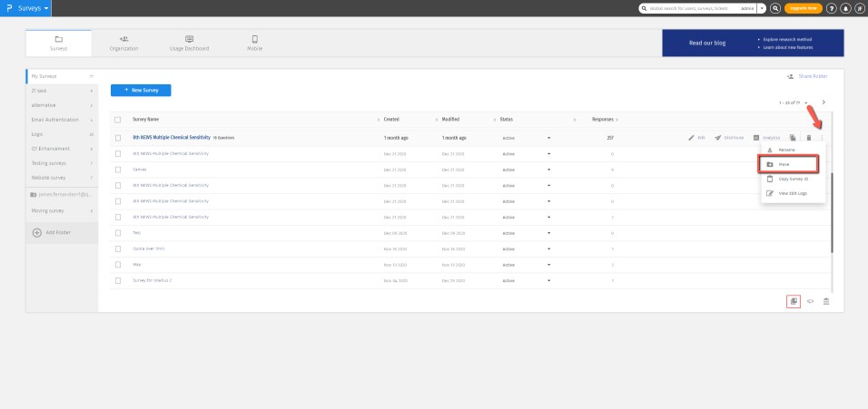Click the Upgrade Now button
The image size is (868, 409).
[x=804, y=8]
